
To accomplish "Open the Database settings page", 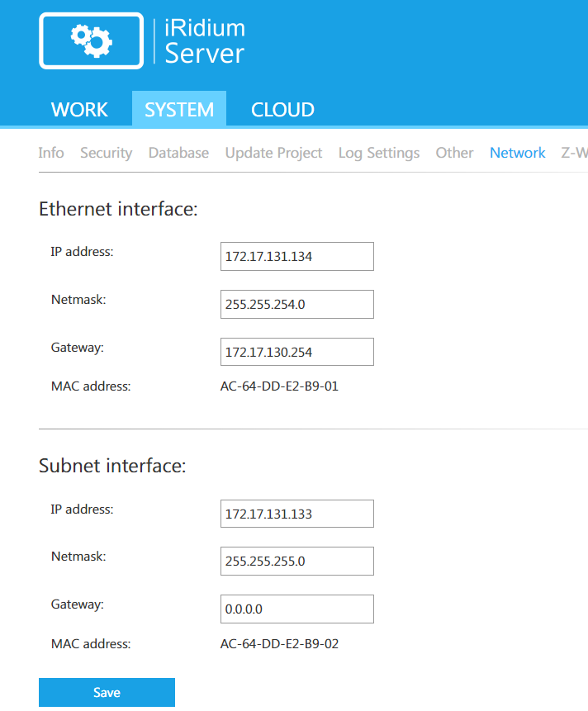I will click(178, 153).
